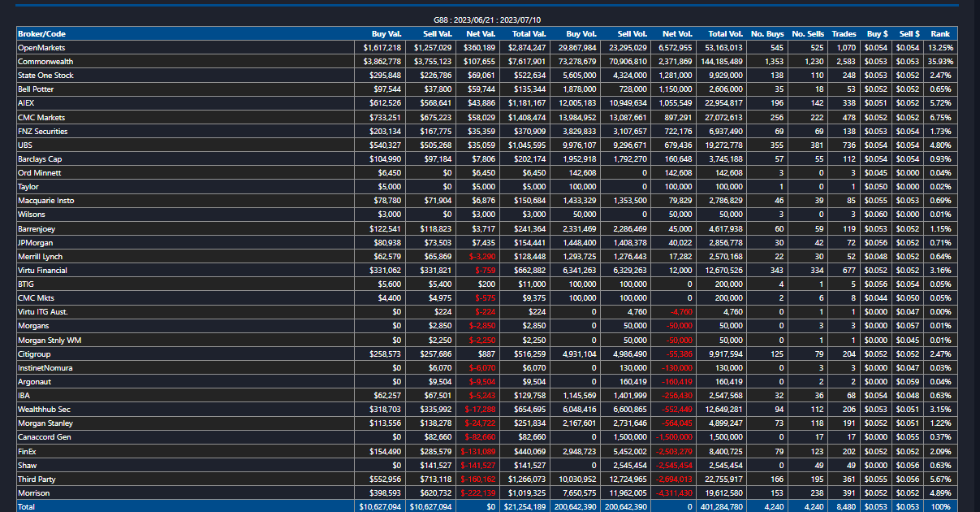Select the Wealthhub Sec broker
Screen dimensions: 980x512
44,410
